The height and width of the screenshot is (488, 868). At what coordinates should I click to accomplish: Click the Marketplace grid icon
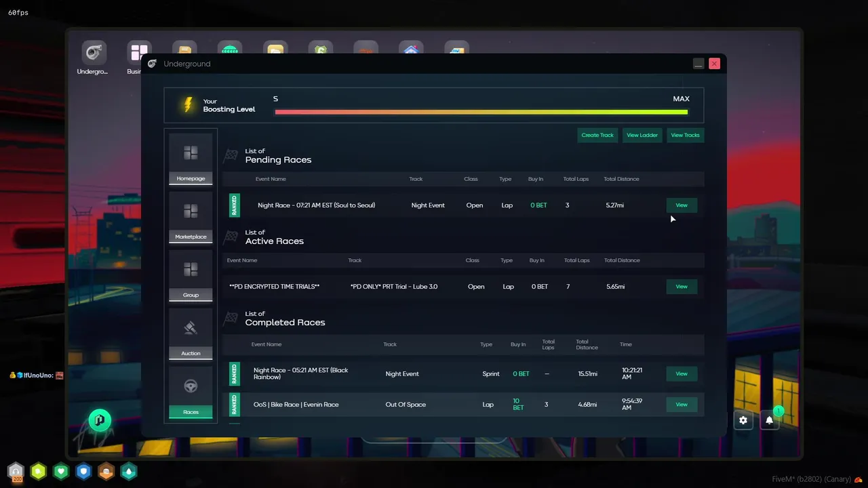pos(191,211)
